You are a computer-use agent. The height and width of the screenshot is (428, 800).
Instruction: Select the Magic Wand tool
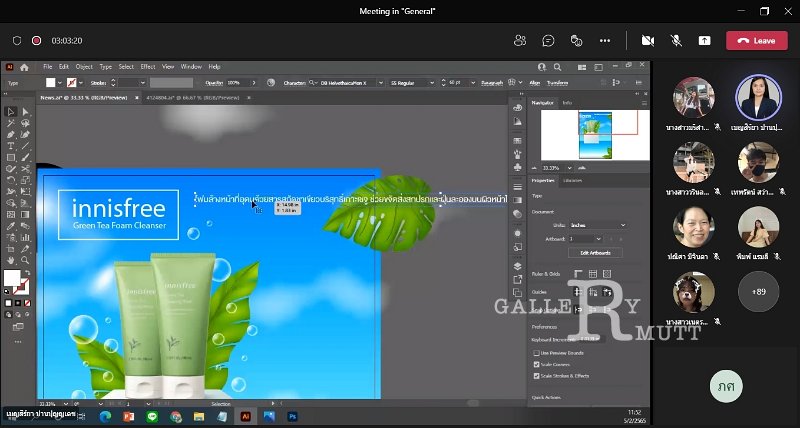11,123
